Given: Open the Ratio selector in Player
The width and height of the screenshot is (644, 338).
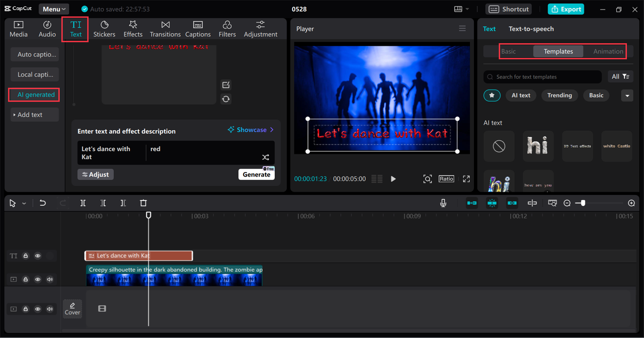Looking at the screenshot, I should 446,179.
